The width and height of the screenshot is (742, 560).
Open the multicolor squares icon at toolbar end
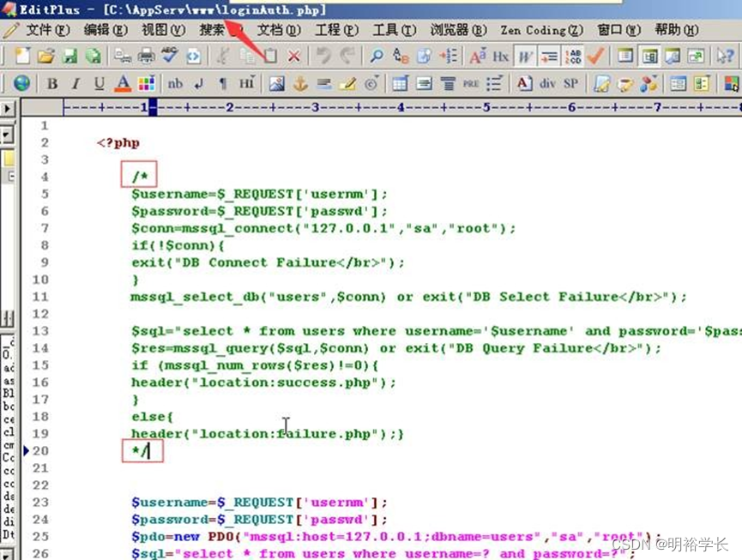732,84
